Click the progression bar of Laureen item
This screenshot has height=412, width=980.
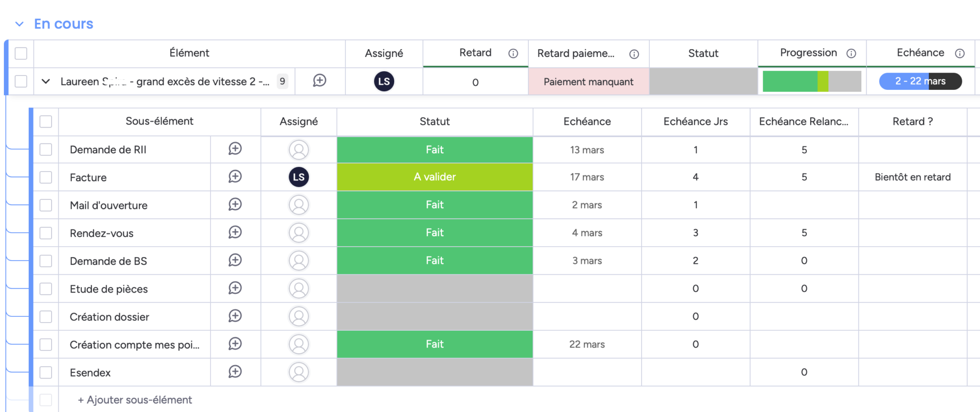(812, 81)
